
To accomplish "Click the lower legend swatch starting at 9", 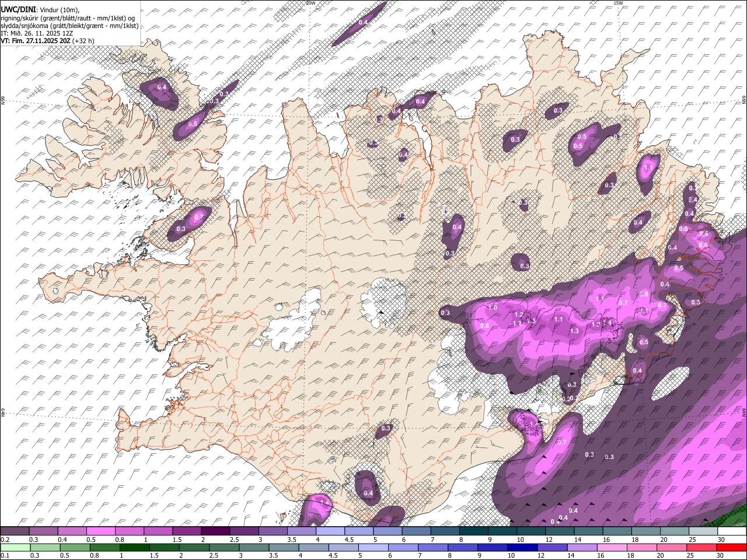I will (493, 547).
